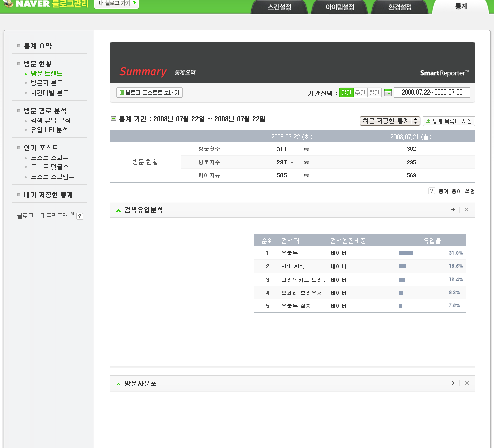Click the help question mark beside 블로그 스마트리포터
Screen dimensions: 494x448
pyautogui.click(x=80, y=216)
